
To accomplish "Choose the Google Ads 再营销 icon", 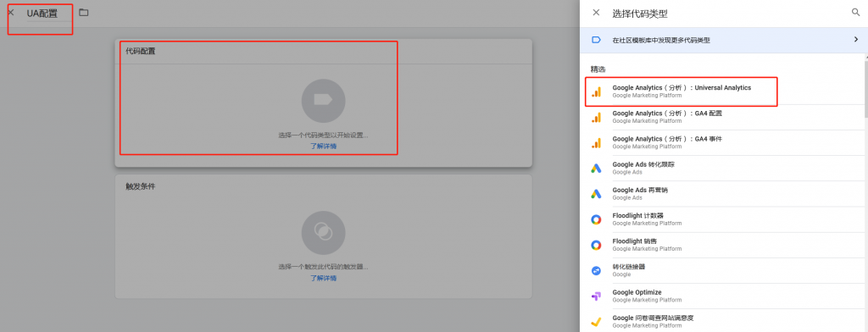I will pos(596,194).
